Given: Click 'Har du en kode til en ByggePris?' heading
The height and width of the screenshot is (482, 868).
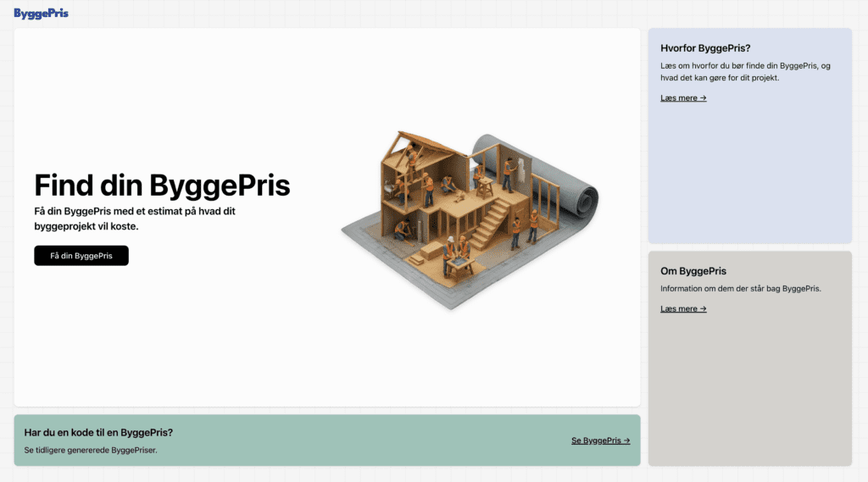Looking at the screenshot, I should coord(98,433).
